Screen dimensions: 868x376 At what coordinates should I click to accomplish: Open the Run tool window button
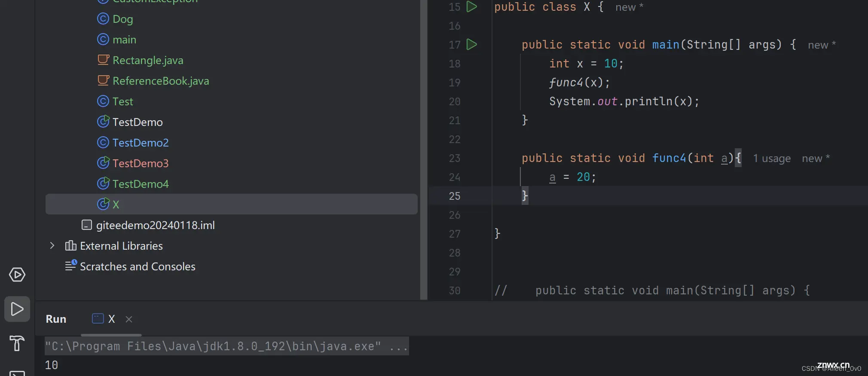pos(17,309)
